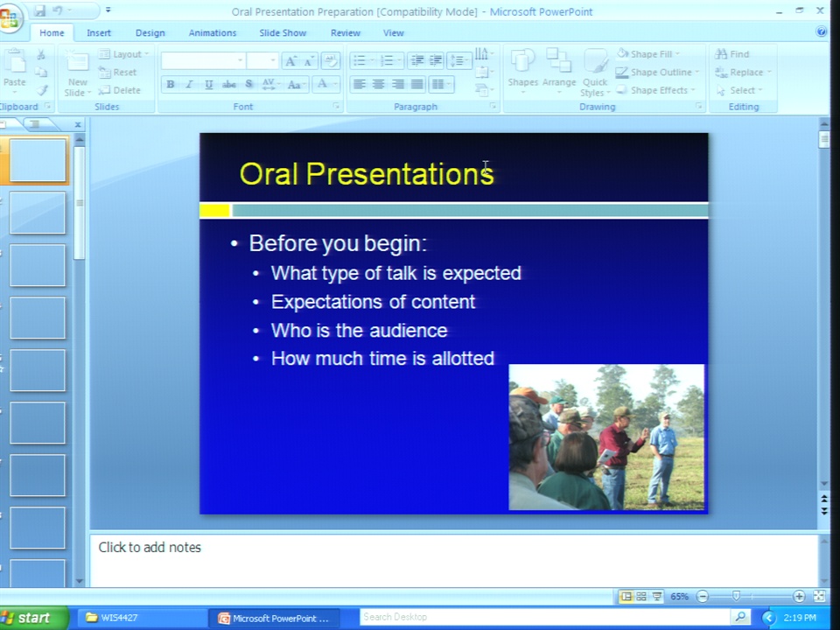Image resolution: width=840 pixels, height=630 pixels.
Task: Open the Select dropdown
Action: 738,90
